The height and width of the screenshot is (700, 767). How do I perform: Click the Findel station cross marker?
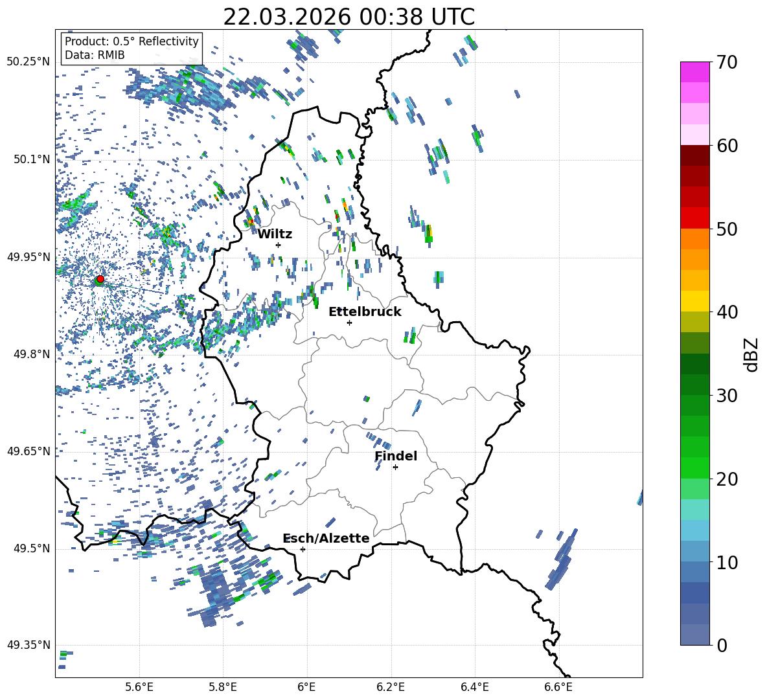click(x=395, y=468)
